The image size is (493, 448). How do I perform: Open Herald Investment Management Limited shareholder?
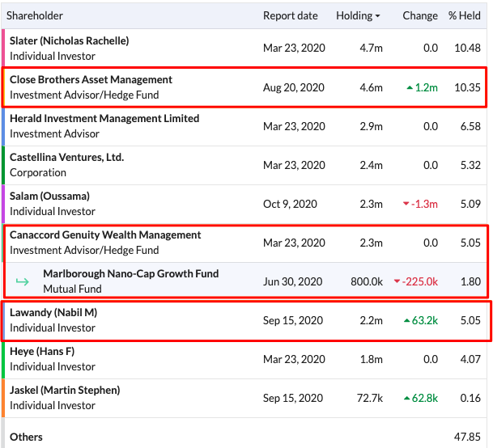point(104,118)
